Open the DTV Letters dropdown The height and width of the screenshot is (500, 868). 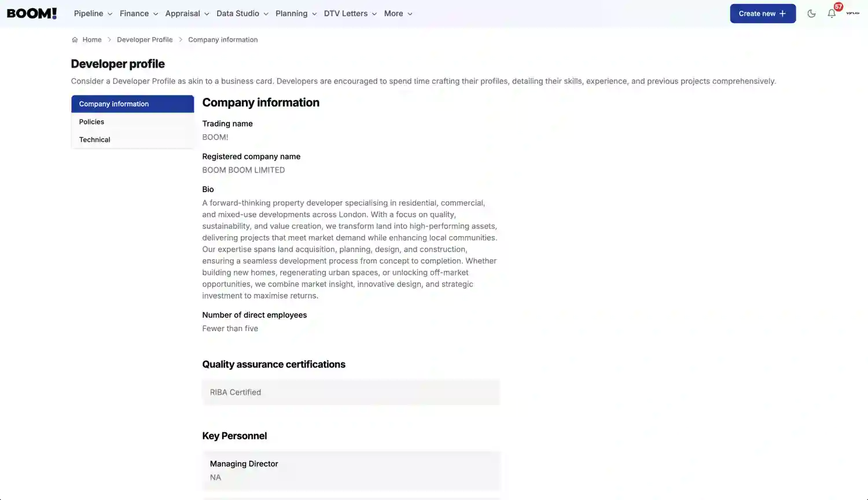pyautogui.click(x=351, y=13)
